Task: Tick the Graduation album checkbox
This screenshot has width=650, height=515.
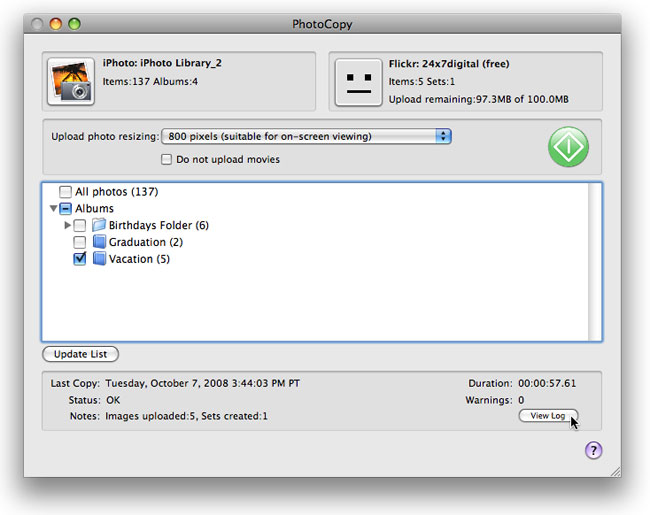Action: pos(80,242)
